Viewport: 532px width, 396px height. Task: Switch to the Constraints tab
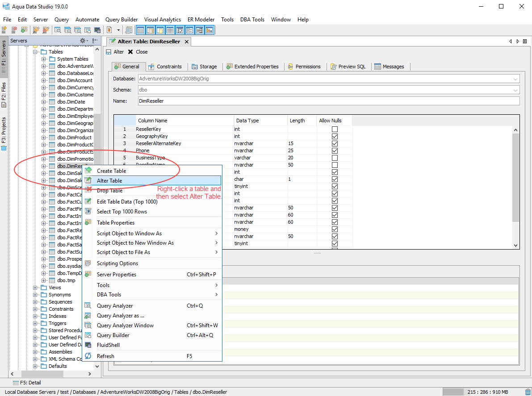[x=165, y=67]
